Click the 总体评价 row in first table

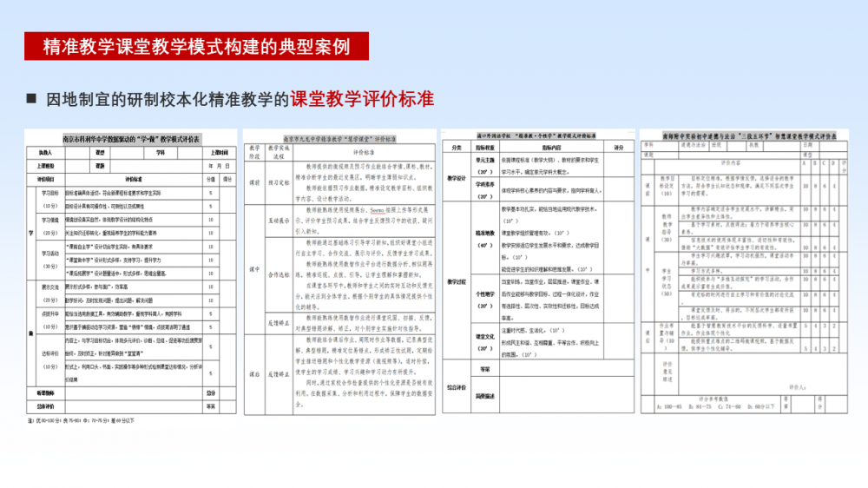pyautogui.click(x=46, y=405)
